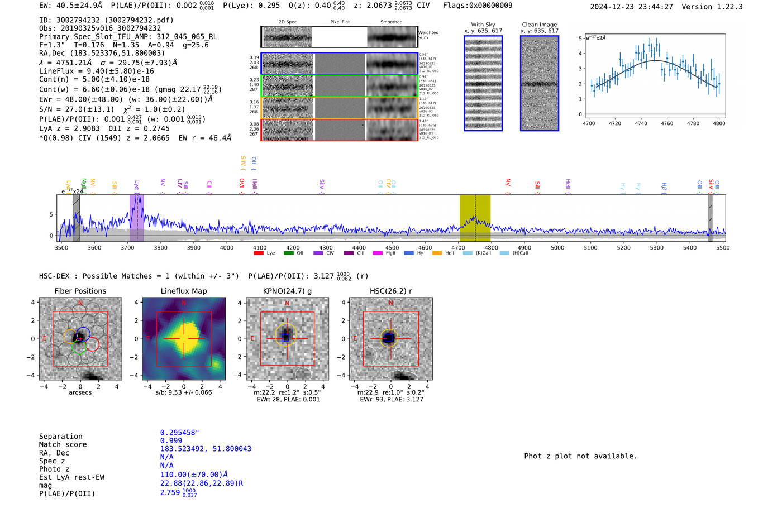
Task: Select the orange-bordered 2D spectrum row
Action: click(340, 108)
